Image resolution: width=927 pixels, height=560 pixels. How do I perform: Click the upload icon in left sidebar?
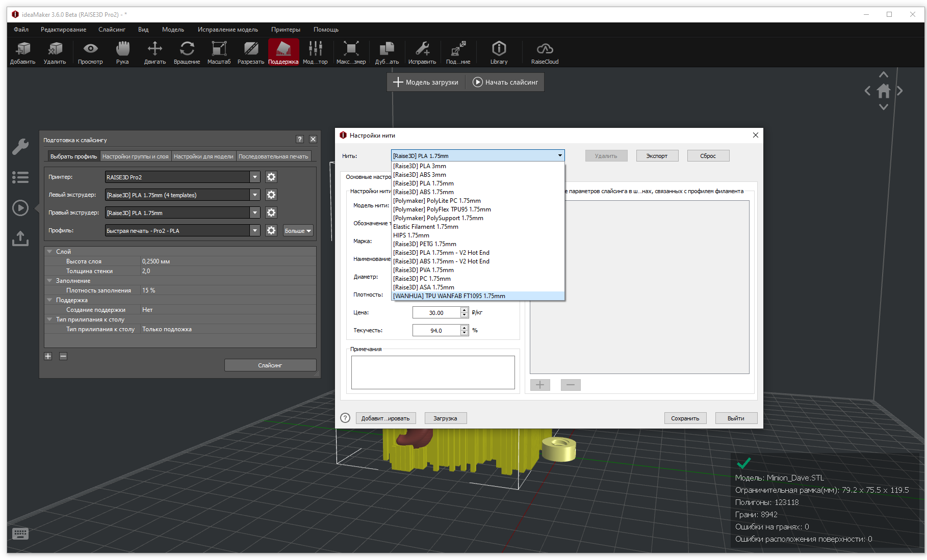[x=20, y=238]
